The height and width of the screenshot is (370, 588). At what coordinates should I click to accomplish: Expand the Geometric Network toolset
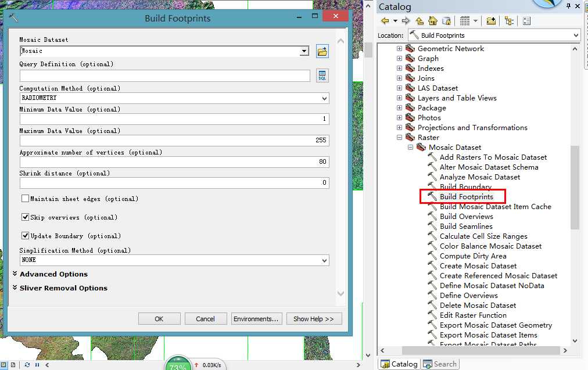(x=399, y=48)
